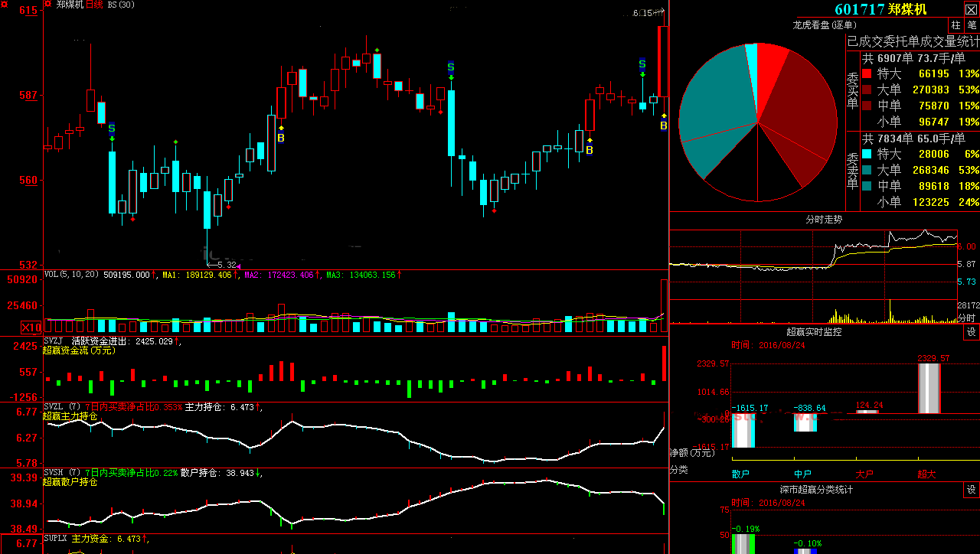Click the 中户 category label
Image resolution: width=980 pixels, height=554 pixels.
coord(803,474)
